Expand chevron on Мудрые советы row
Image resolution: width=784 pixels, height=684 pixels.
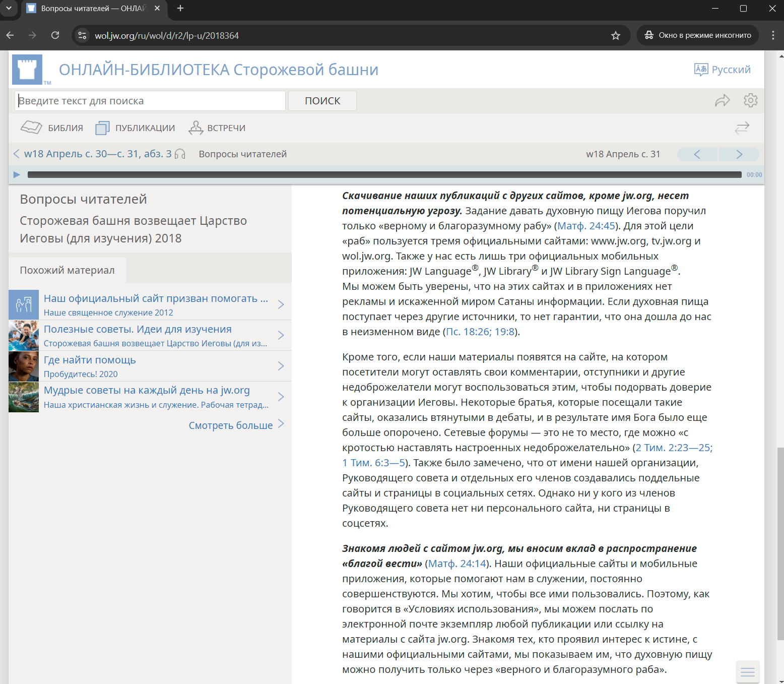pos(281,397)
